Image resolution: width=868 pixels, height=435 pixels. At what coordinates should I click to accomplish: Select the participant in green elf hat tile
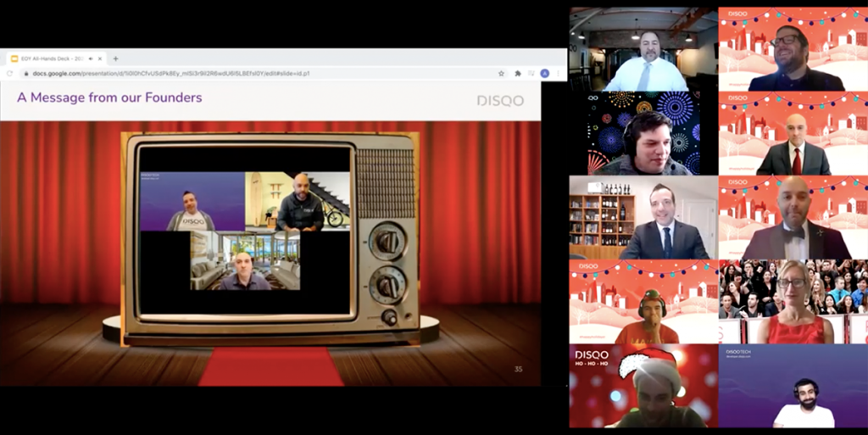tap(643, 302)
